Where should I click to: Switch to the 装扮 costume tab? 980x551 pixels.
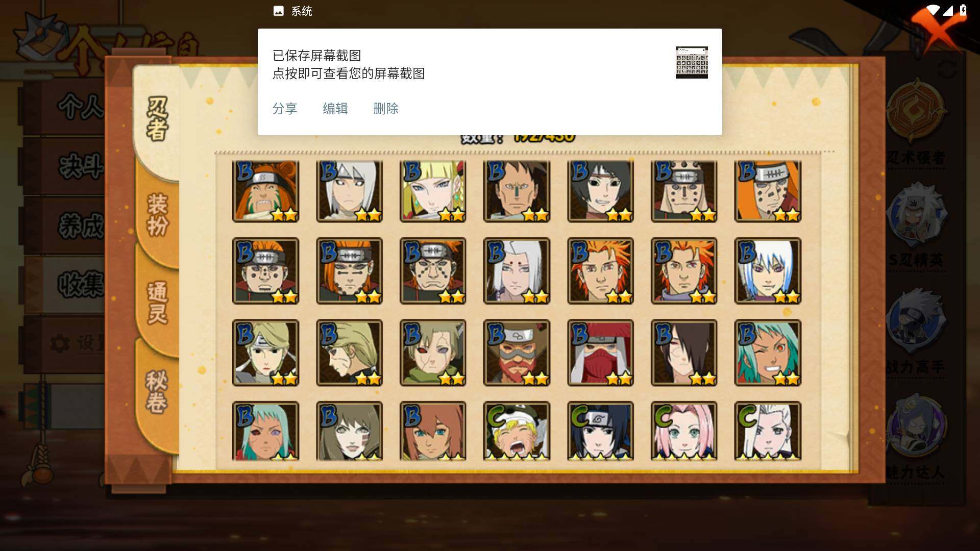[157, 215]
